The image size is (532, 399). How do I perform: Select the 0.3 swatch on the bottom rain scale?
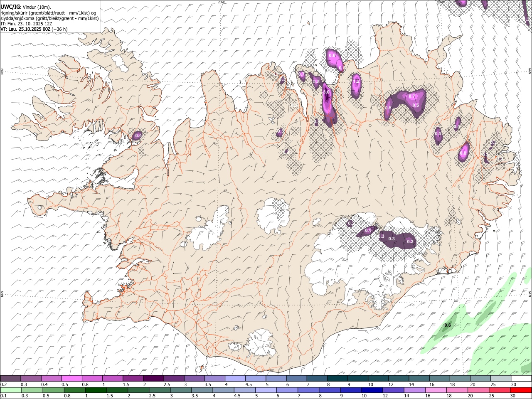(32, 390)
